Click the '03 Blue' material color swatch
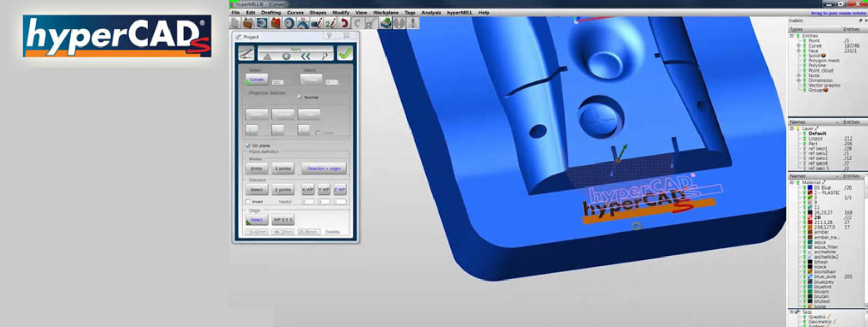 (x=810, y=188)
